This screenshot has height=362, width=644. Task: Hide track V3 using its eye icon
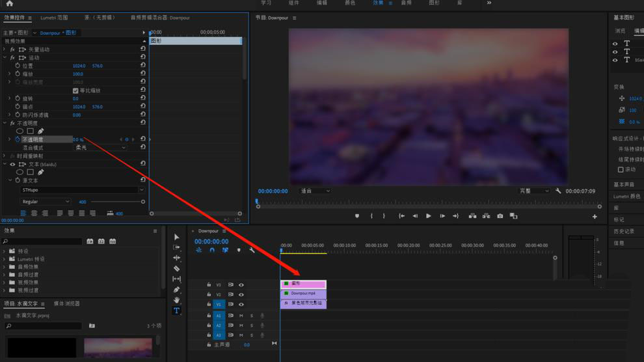pos(241,285)
